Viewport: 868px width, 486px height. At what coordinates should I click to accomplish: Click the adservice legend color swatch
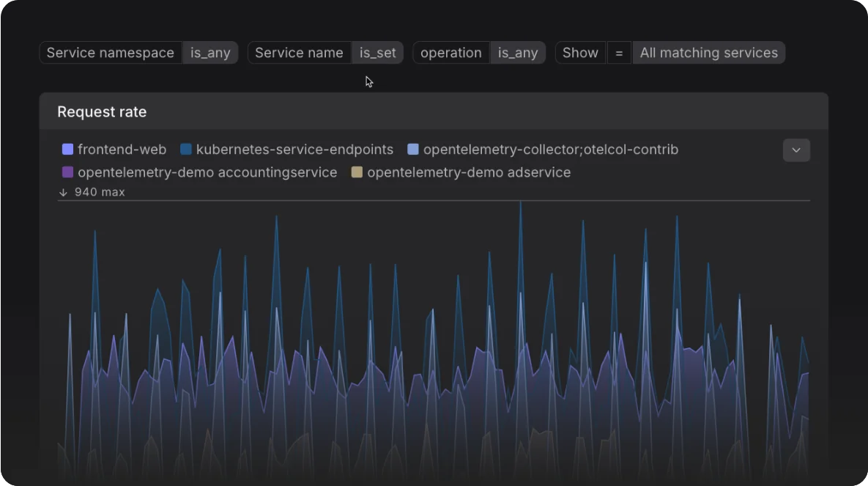[357, 172]
